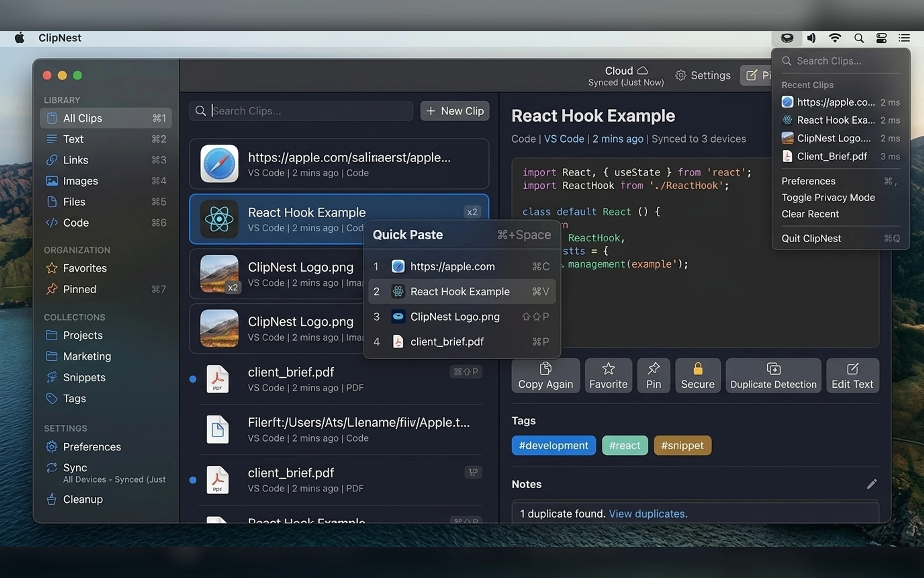Show Pinned clips in sidebar
Image resolution: width=924 pixels, height=578 pixels.
coord(106,289)
